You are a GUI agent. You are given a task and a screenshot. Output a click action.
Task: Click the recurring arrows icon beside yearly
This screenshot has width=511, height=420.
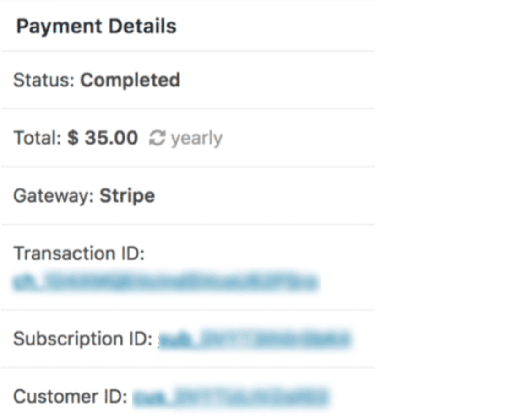coord(158,138)
